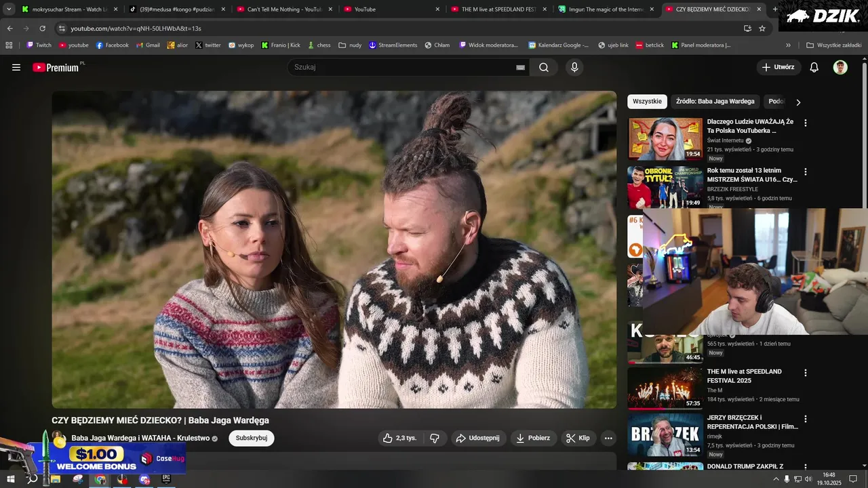Open Baba Jaga Wardega i WATAHA channel link
The image size is (868, 488).
coord(140,438)
